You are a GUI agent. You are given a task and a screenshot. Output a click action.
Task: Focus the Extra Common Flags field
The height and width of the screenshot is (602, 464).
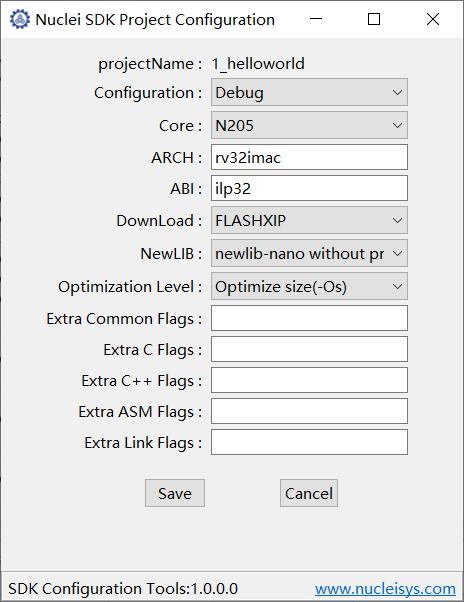coord(309,318)
